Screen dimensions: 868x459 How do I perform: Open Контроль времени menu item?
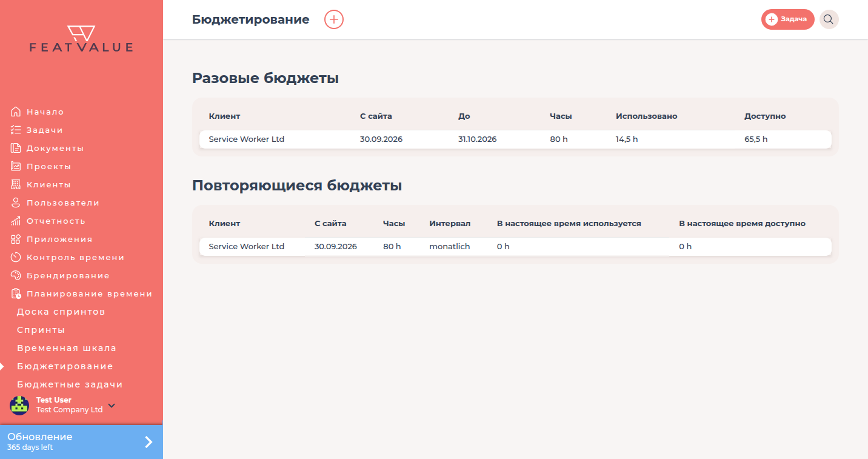[x=75, y=257]
